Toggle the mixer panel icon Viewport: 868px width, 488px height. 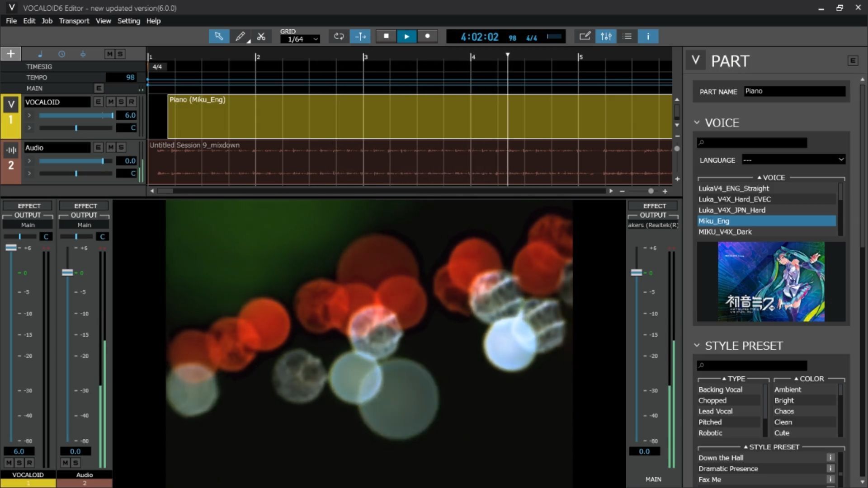[606, 37]
